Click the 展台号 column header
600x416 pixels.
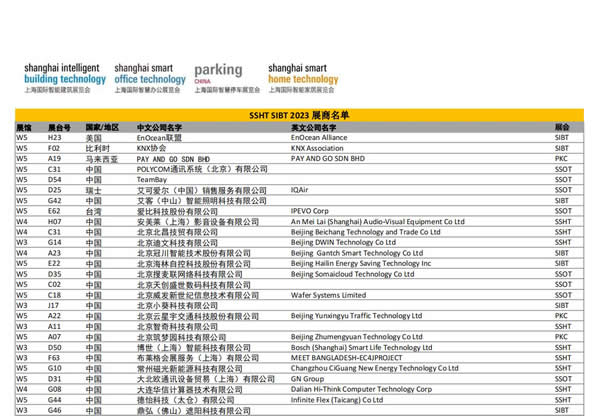click(59, 128)
